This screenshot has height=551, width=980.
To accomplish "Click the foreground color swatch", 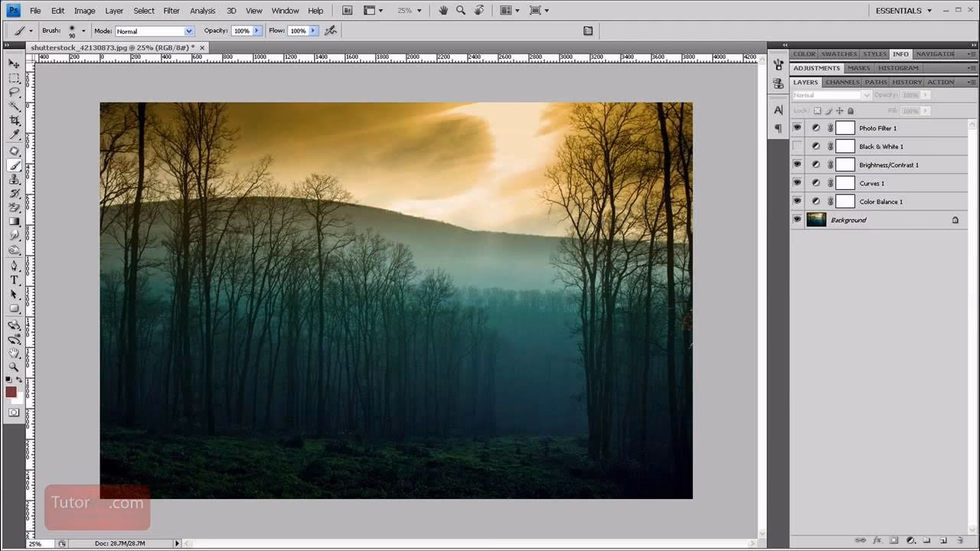I will 11,392.
